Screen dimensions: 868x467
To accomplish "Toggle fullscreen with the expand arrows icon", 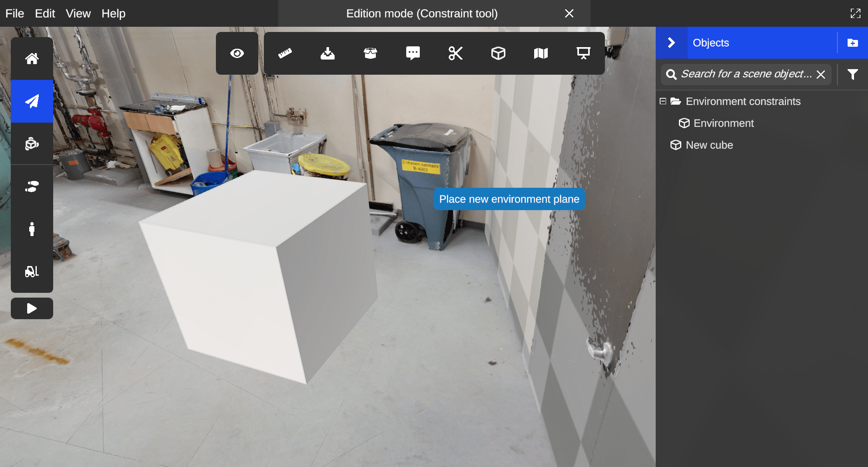I will (x=855, y=13).
